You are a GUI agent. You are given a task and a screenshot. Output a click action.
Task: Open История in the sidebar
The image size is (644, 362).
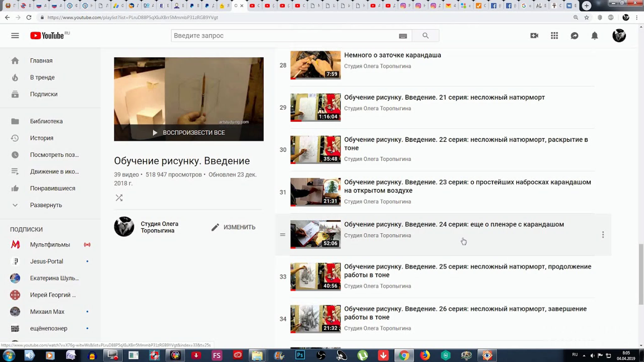(x=42, y=138)
